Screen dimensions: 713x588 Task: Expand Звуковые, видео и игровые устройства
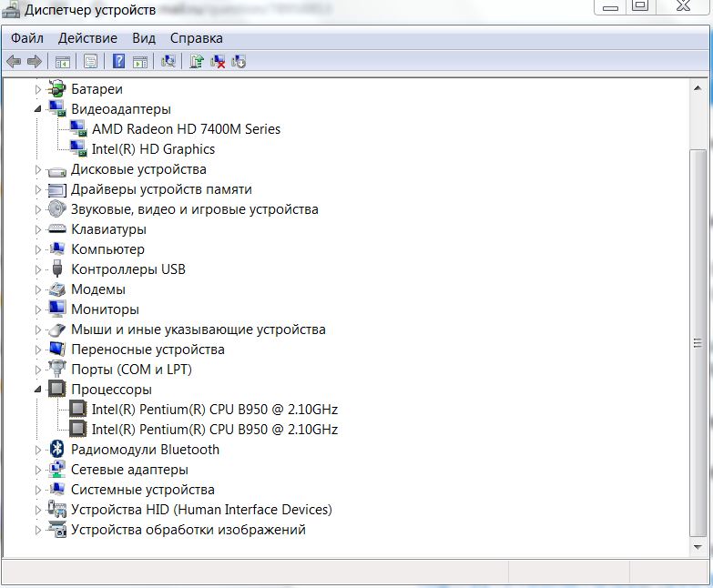[x=38, y=209]
